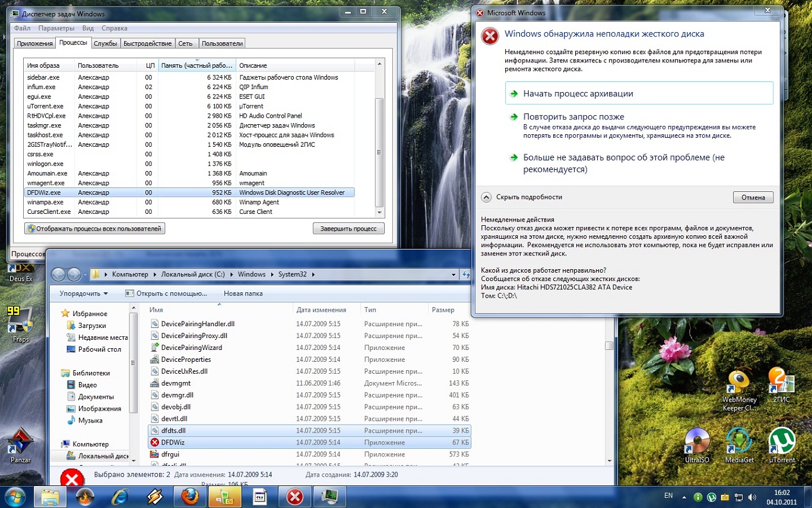The width and height of the screenshot is (812, 508).
Task: Open WebMoney Keeper Classic desktop icon
Action: pos(739,390)
